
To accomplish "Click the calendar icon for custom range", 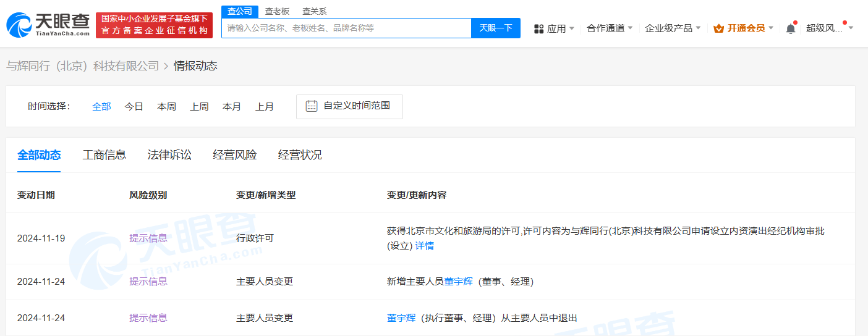I will 312,106.
